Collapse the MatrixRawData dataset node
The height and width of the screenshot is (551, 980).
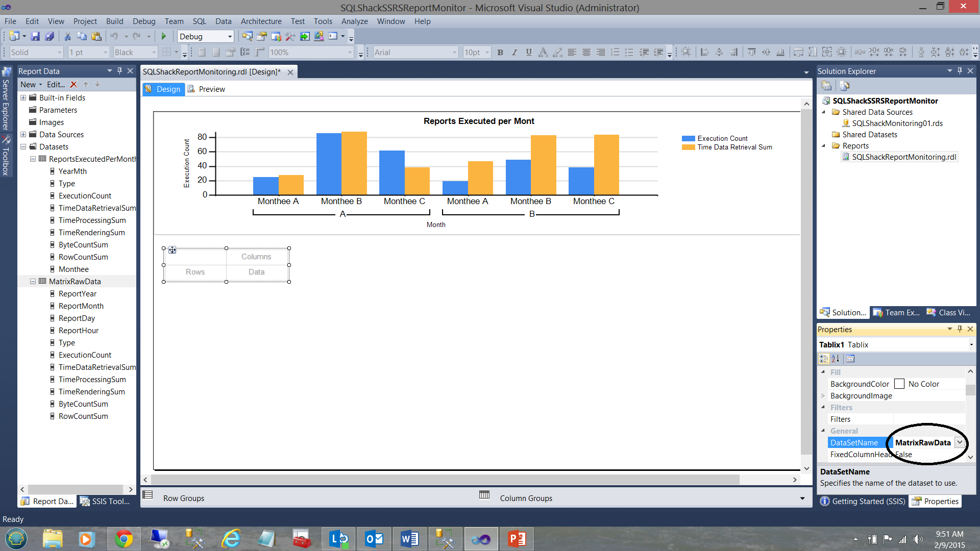tap(33, 281)
